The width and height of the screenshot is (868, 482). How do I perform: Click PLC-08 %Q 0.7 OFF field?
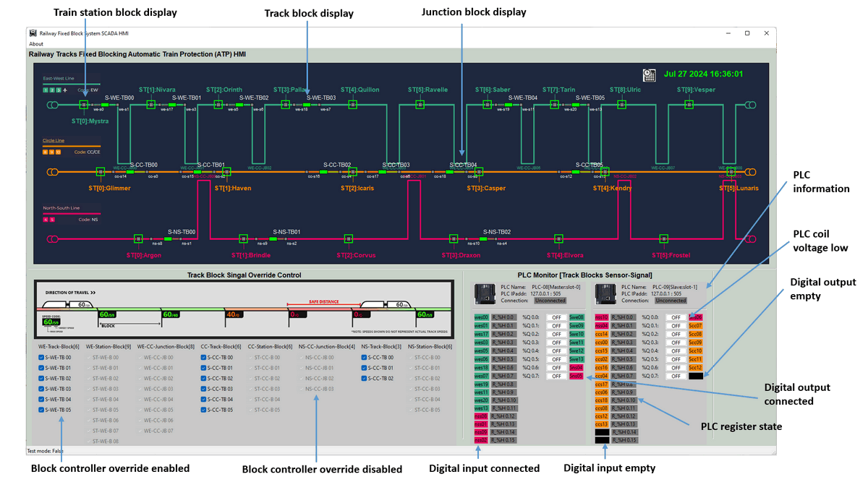[556, 376]
